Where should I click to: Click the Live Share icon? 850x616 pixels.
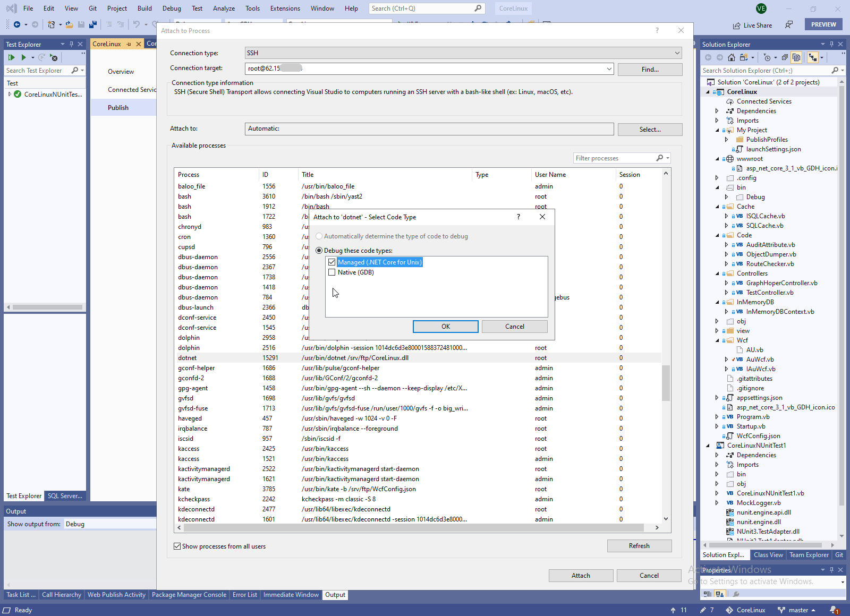click(x=736, y=25)
